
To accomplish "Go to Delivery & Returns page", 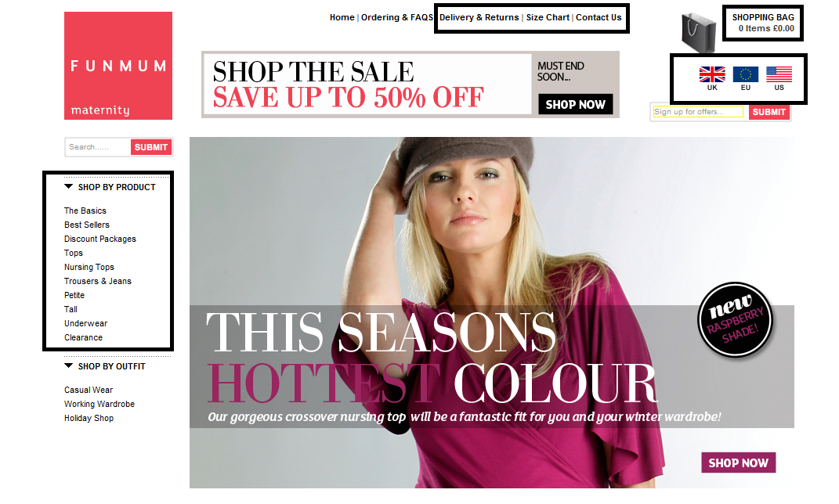I will point(479,17).
